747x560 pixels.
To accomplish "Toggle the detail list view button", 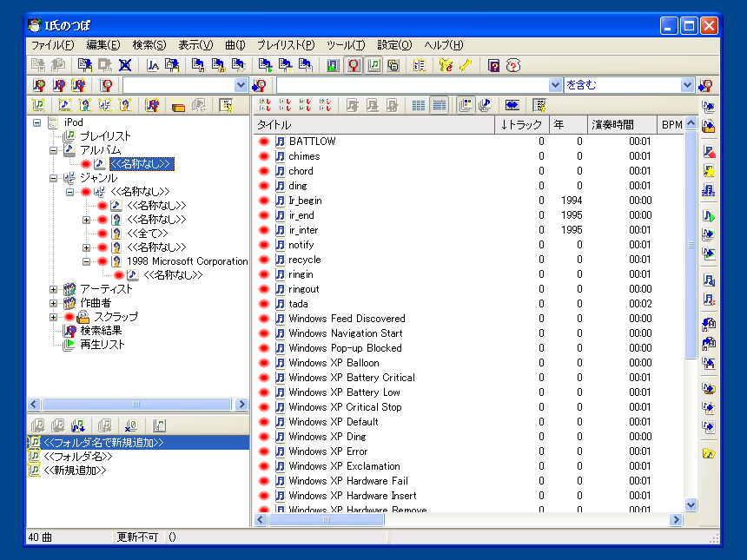I will pyautogui.click(x=440, y=105).
